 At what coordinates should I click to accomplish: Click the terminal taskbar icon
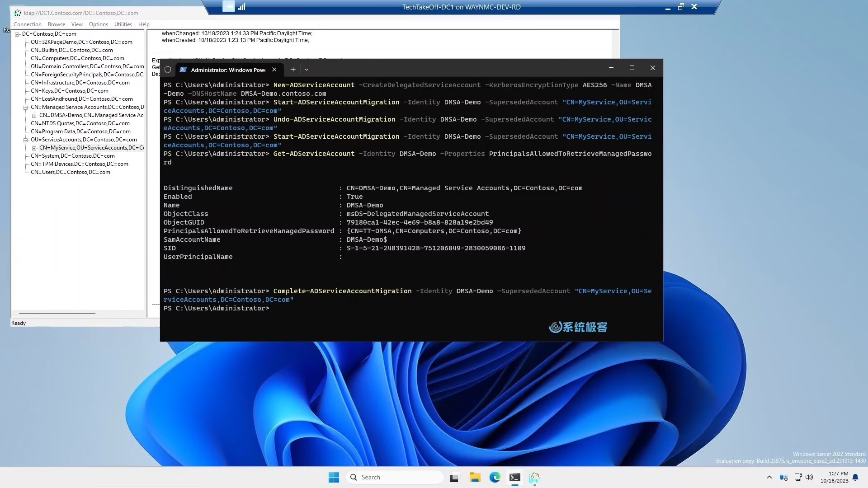click(x=515, y=477)
